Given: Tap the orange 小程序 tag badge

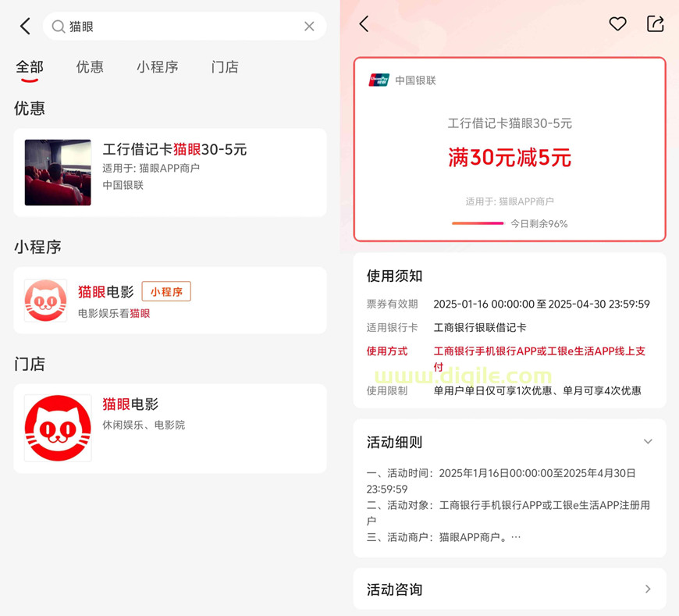Looking at the screenshot, I should (166, 291).
